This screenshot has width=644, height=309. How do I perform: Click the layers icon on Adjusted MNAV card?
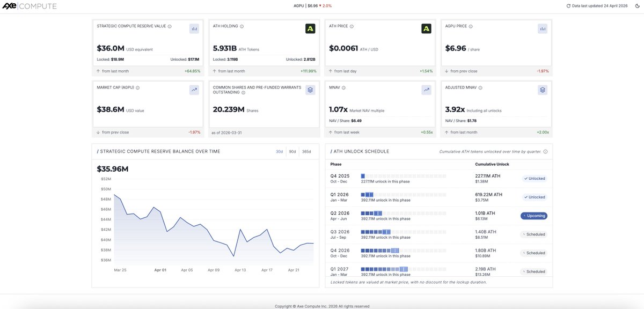[543, 90]
